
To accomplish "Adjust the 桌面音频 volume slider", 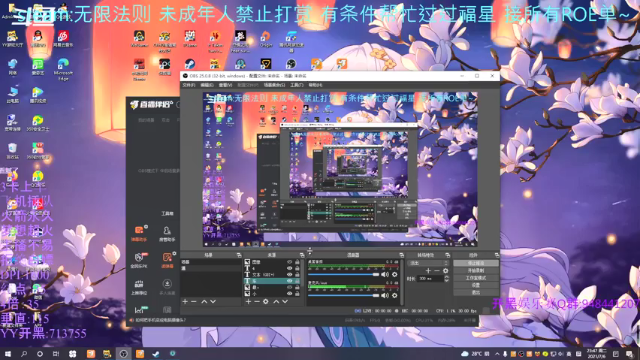I will [x=343, y=275].
